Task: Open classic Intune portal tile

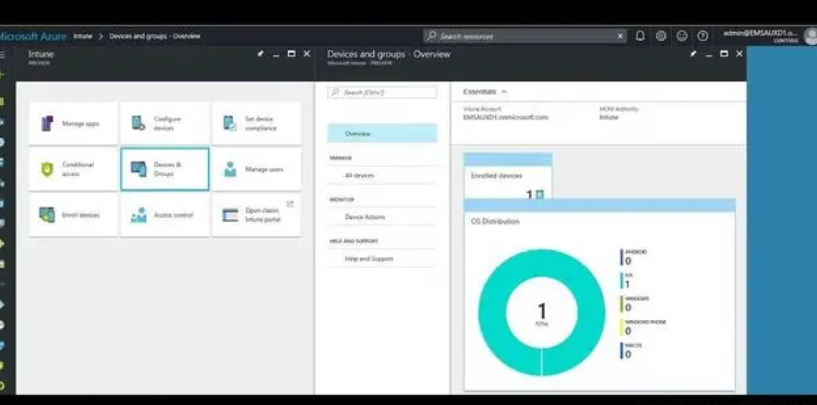Action: 256,215
